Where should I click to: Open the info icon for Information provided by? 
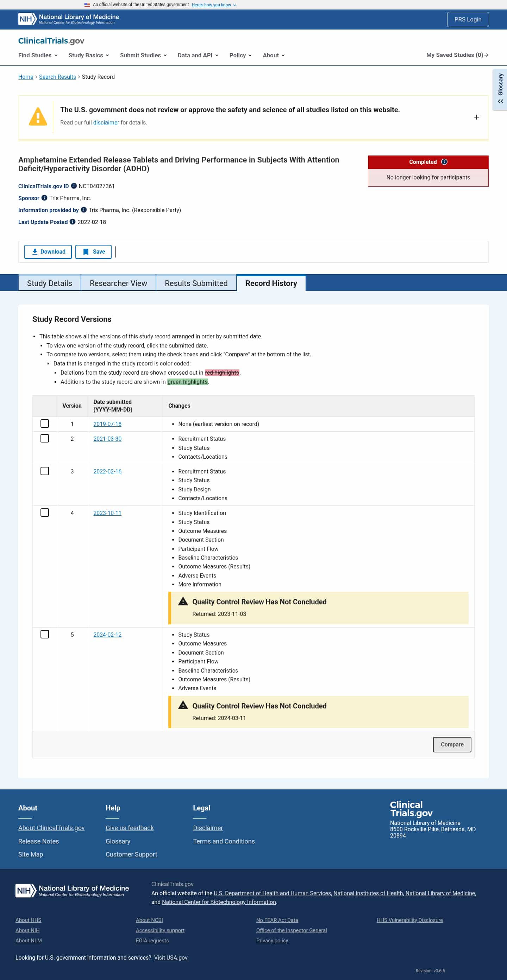pos(84,210)
